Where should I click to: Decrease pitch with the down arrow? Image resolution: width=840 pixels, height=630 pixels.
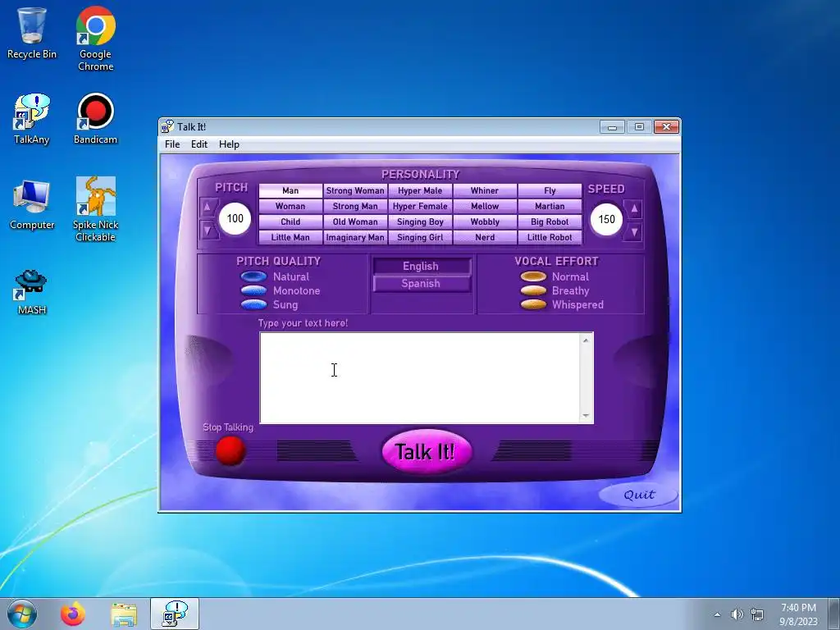pyautogui.click(x=208, y=231)
